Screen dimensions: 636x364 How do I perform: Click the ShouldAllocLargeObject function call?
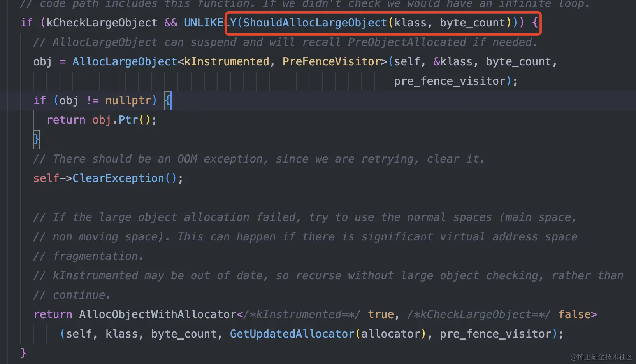point(315,23)
